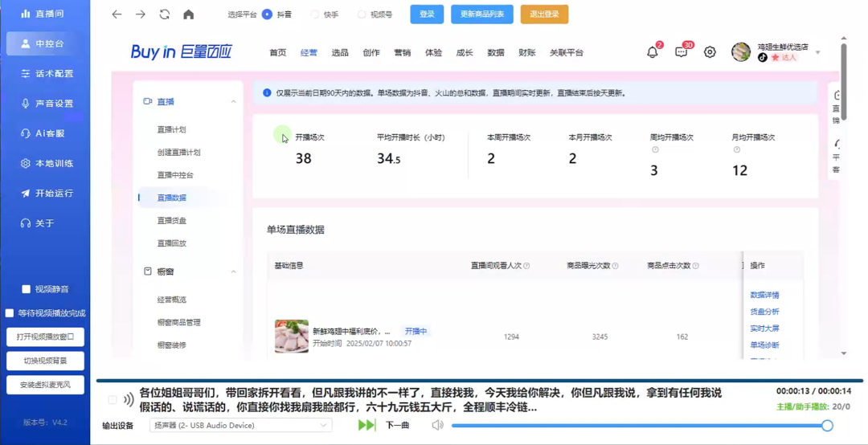Click the blue info icon in notice bar

point(267,93)
